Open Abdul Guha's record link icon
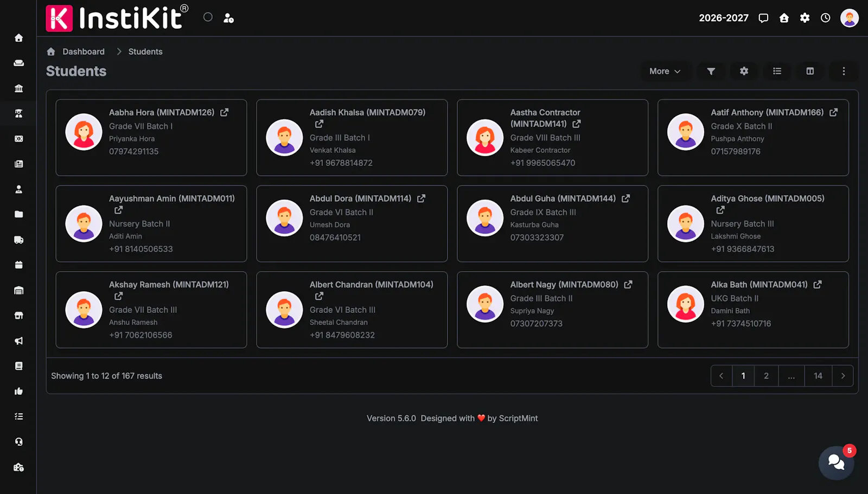This screenshot has height=494, width=868. click(626, 198)
